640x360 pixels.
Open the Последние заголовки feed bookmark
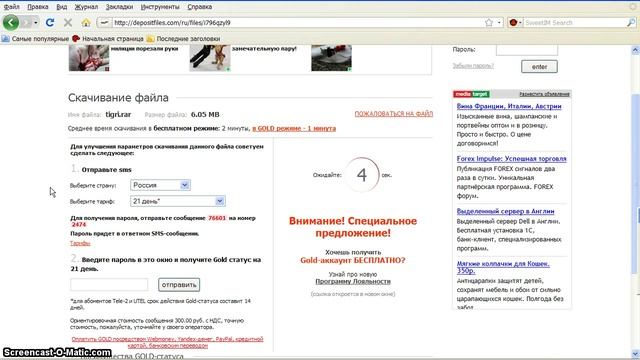click(184, 39)
